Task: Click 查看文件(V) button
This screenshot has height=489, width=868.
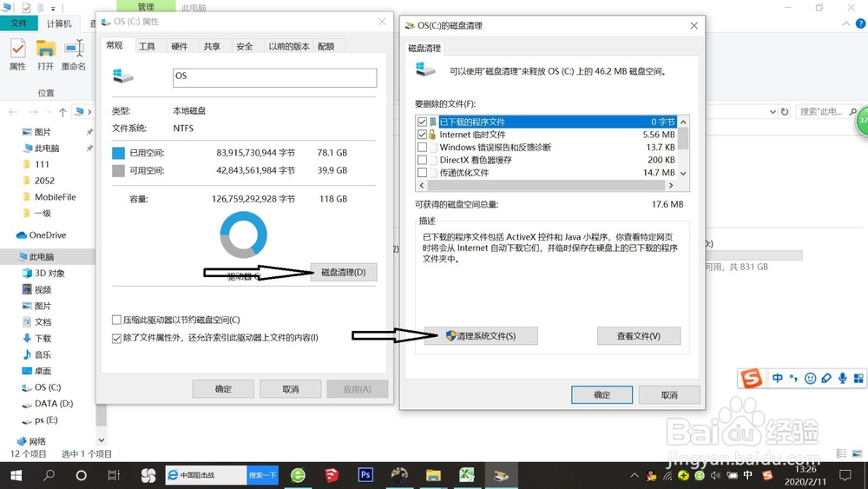Action: (639, 335)
